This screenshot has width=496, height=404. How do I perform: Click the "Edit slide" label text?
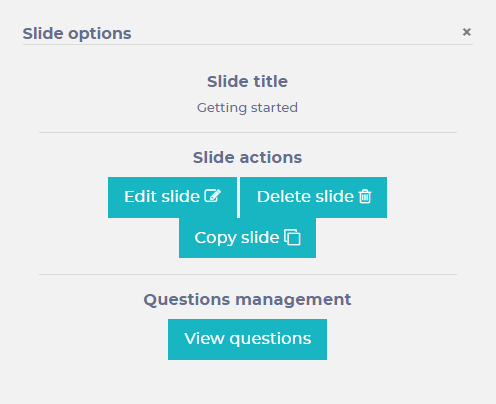(x=162, y=196)
